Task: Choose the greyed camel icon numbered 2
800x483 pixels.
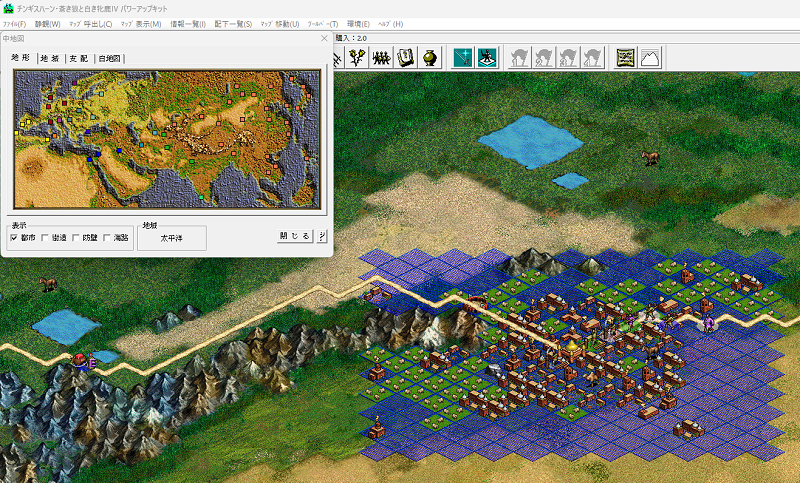Action: coord(544,57)
